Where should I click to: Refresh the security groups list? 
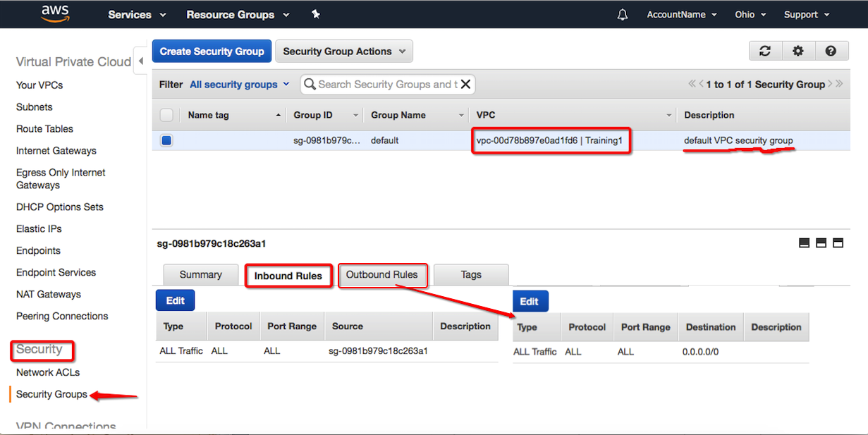764,51
